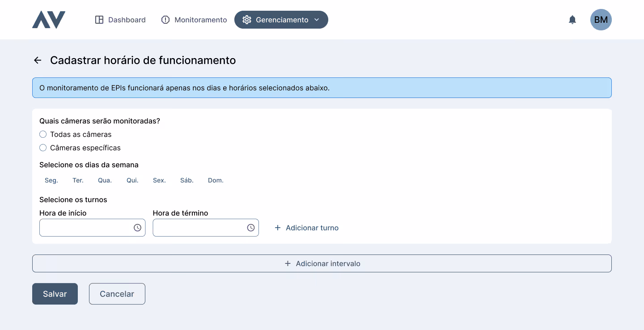Click Adicionar turno

(x=306, y=228)
